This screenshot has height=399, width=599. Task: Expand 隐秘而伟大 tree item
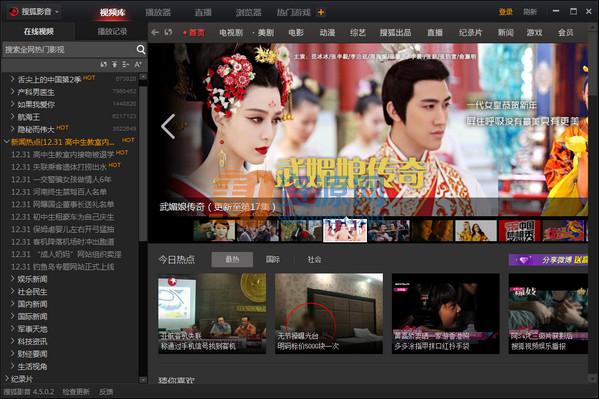(x=13, y=129)
